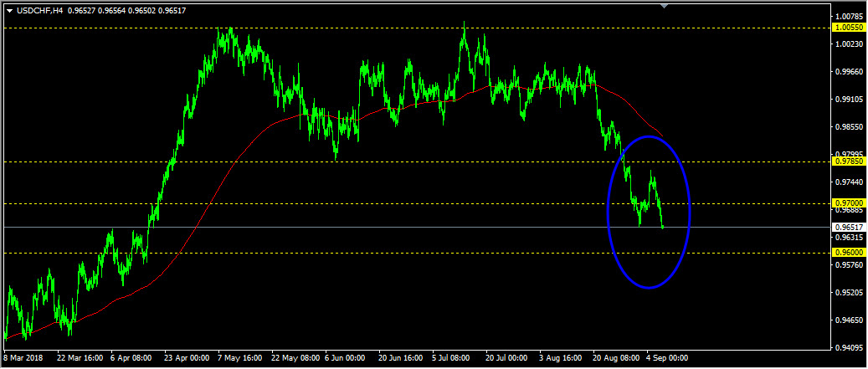The width and height of the screenshot is (868, 369).
Task: Click the yellow 0.97850 price label
Action: (x=849, y=161)
